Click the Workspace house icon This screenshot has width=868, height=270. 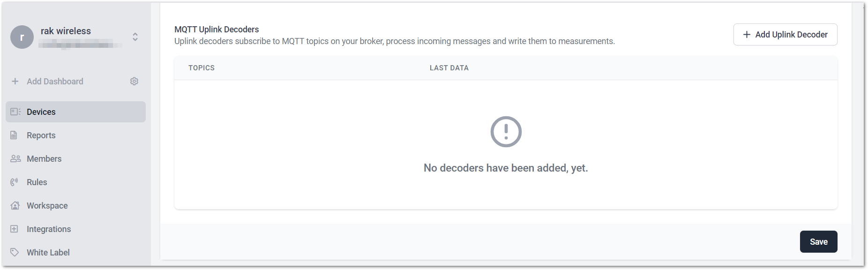tap(15, 205)
